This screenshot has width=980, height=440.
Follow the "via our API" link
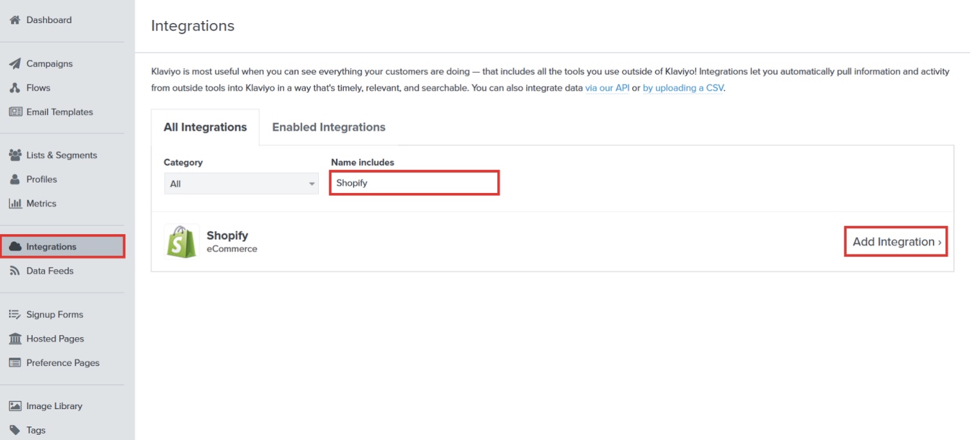607,88
